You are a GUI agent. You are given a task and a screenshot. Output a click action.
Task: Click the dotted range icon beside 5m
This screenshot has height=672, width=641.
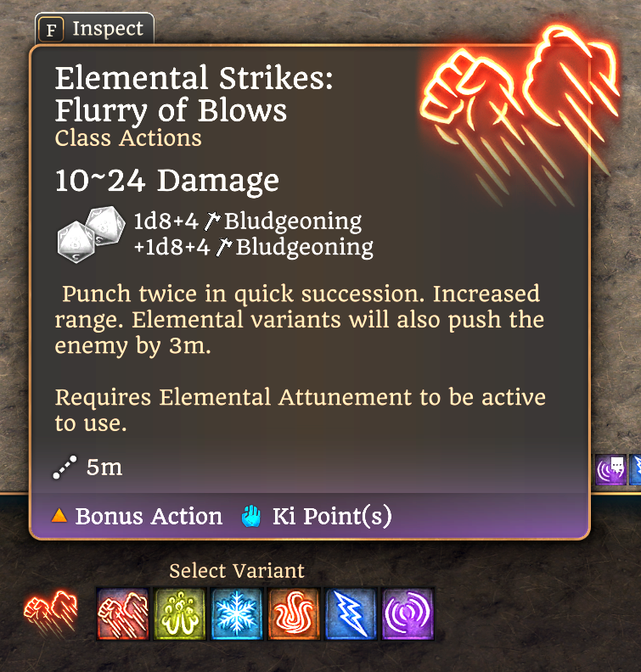tap(65, 468)
